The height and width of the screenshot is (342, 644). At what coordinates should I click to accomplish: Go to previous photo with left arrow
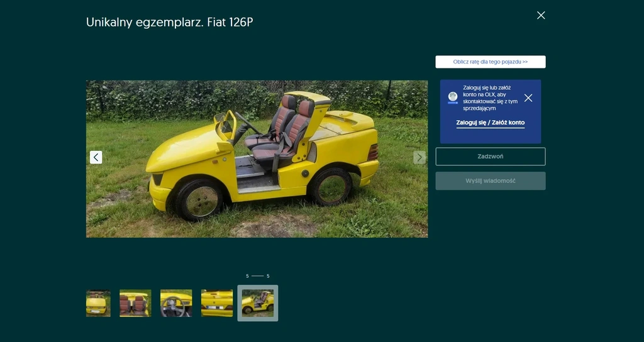[96, 157]
